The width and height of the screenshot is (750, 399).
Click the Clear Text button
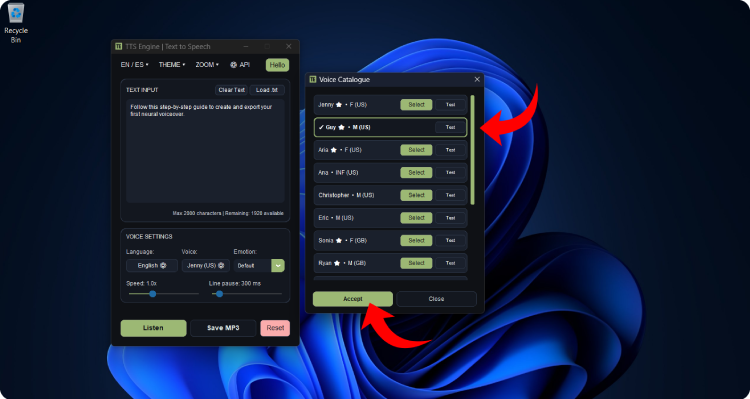232,90
